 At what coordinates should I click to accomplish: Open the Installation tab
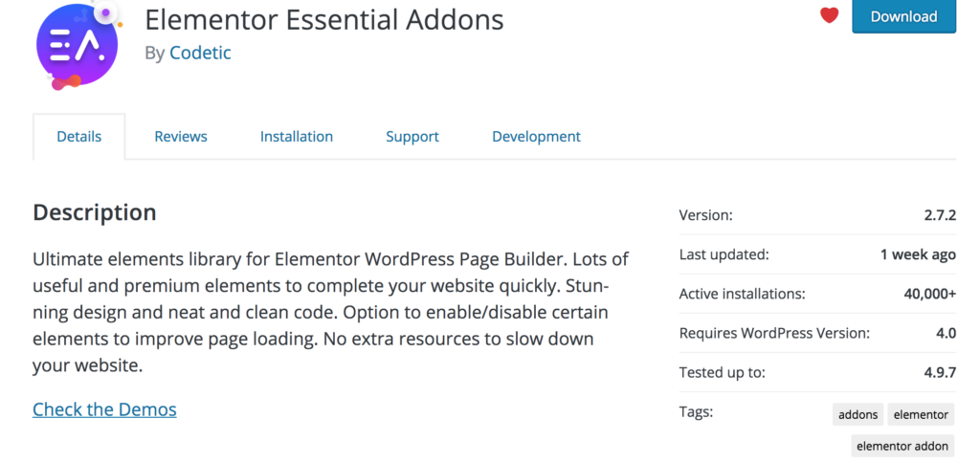tap(297, 136)
